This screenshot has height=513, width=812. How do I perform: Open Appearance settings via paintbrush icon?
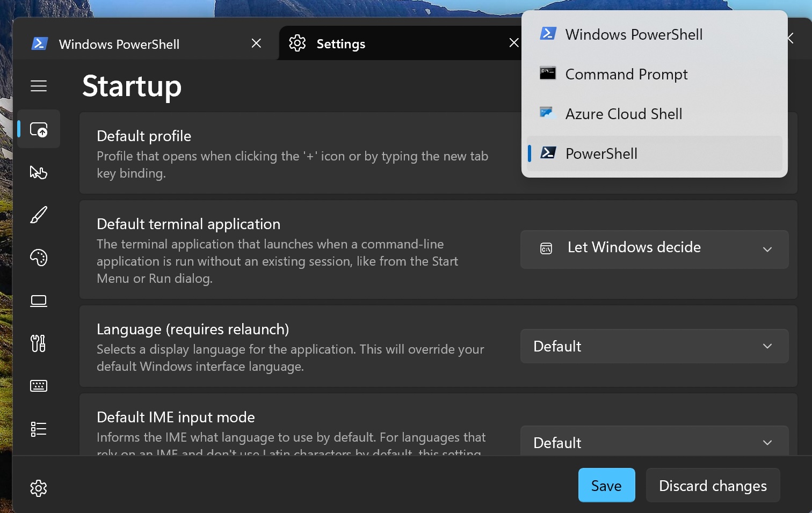[38, 215]
